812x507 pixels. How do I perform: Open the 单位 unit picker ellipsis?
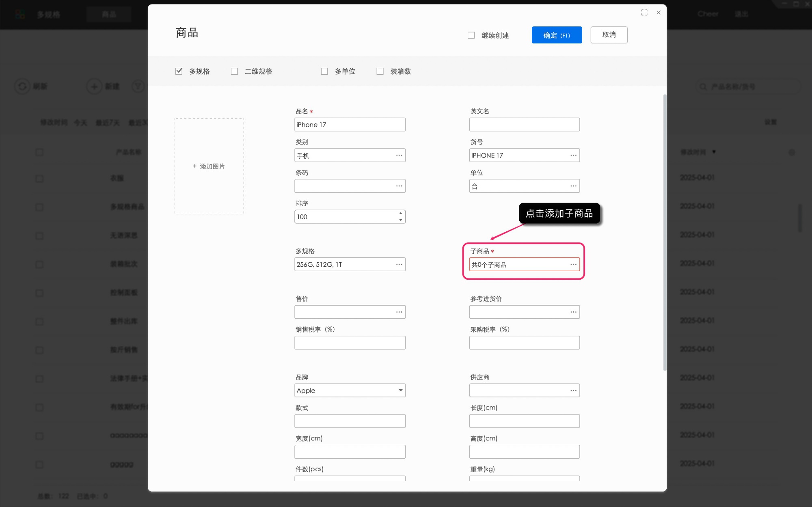[573, 186]
